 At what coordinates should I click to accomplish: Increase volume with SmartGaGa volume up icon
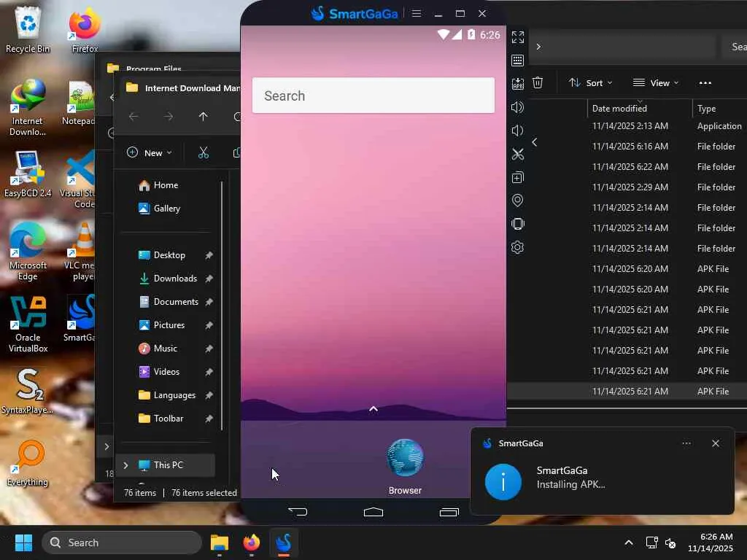(517, 107)
